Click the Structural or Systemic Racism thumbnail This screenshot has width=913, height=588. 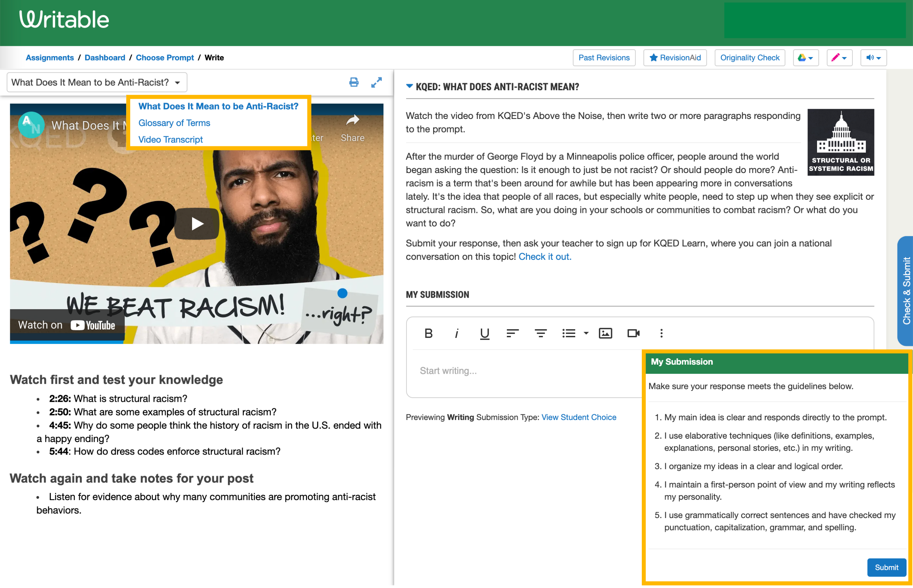click(840, 142)
